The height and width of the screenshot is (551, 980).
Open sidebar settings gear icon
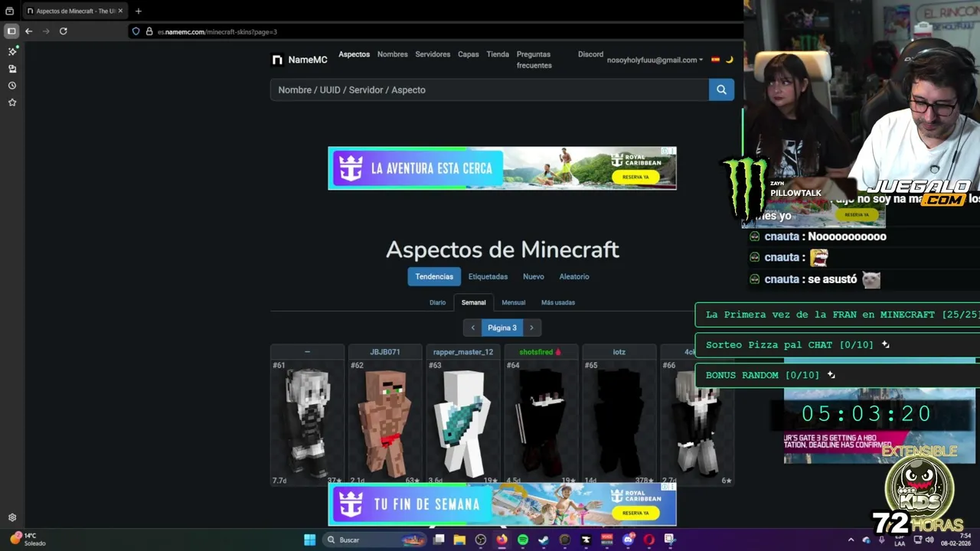click(x=12, y=517)
